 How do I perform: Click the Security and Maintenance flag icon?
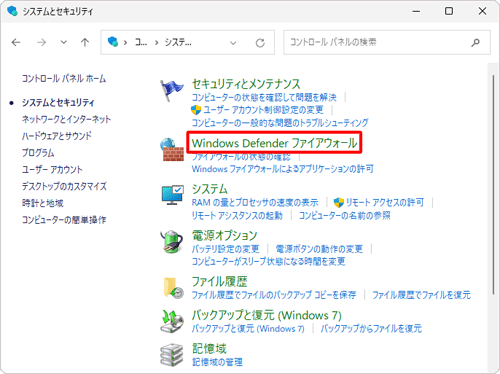tap(171, 90)
